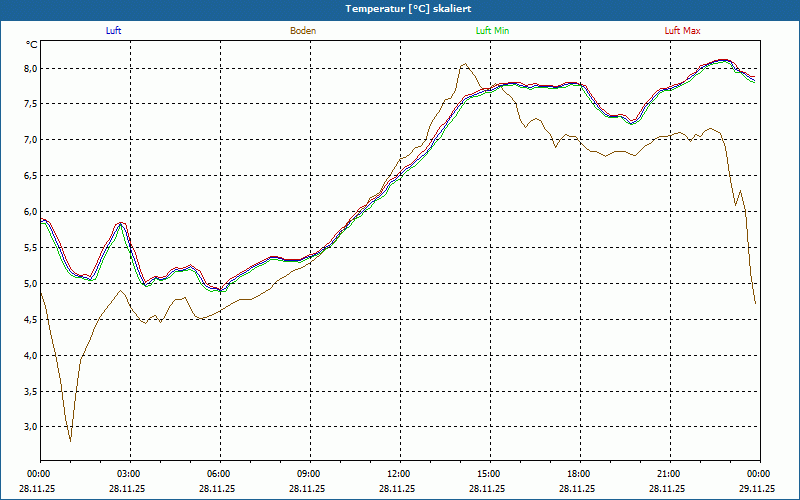This screenshot has width=800, height=500.
Task: Click the 'Luft' legend label
Action: point(113,31)
